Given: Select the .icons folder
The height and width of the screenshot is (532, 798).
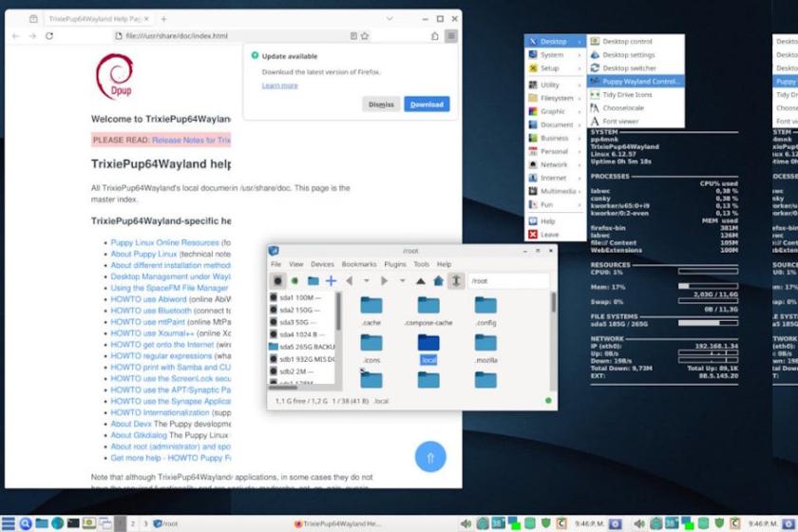Looking at the screenshot, I should pos(371,349).
